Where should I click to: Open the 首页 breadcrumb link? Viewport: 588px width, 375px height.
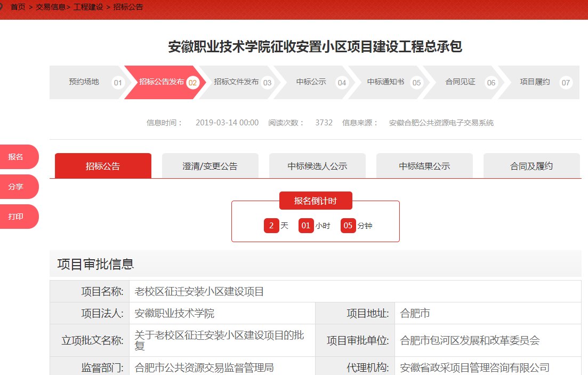18,7
